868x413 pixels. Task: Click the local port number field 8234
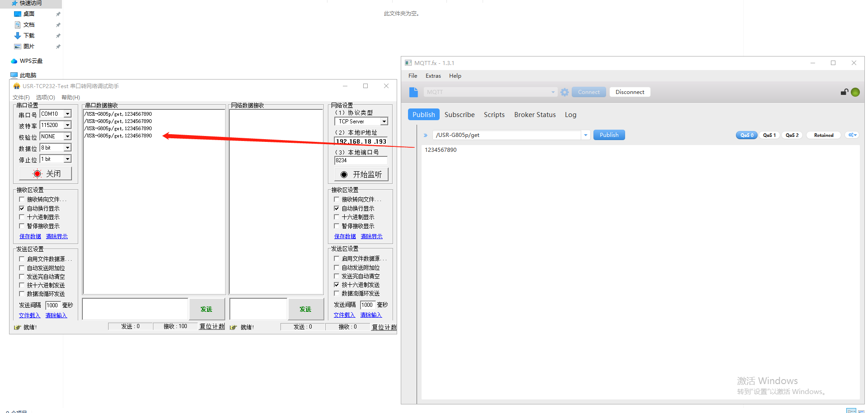coord(360,160)
